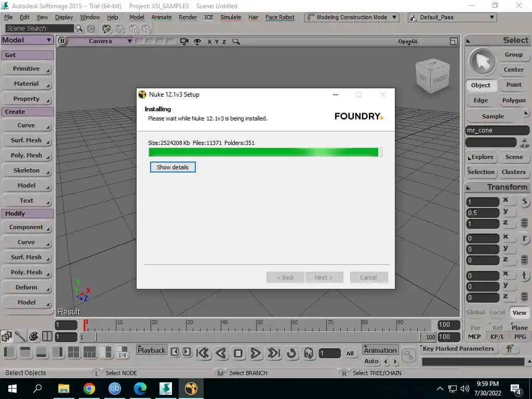Viewport: 532px width, 399px height.
Task: Toggle the Z axis view button
Action: point(224,42)
